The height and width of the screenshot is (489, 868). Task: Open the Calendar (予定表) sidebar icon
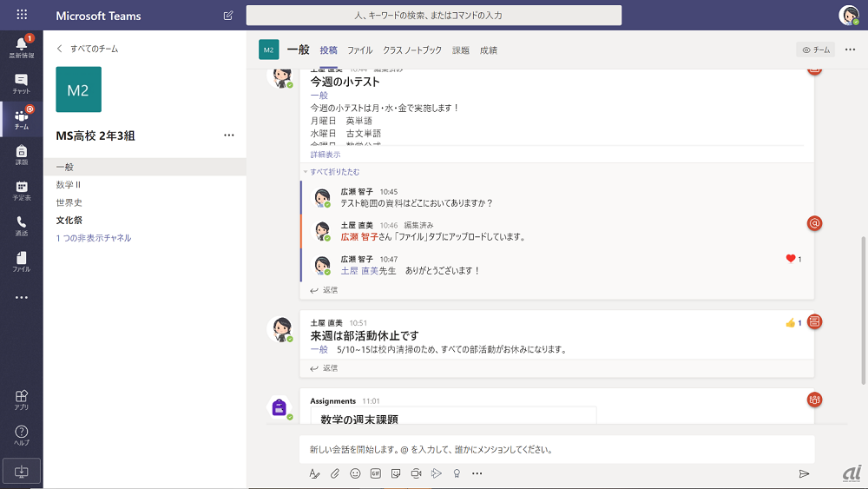[21, 190]
